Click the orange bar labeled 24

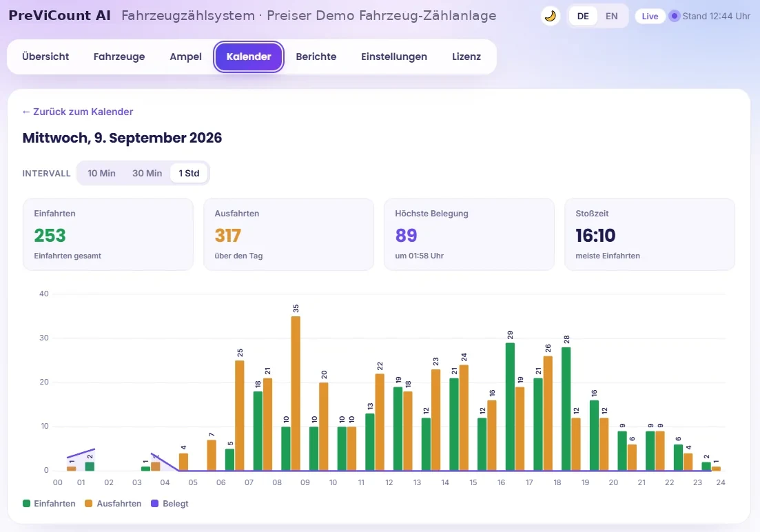point(464,418)
